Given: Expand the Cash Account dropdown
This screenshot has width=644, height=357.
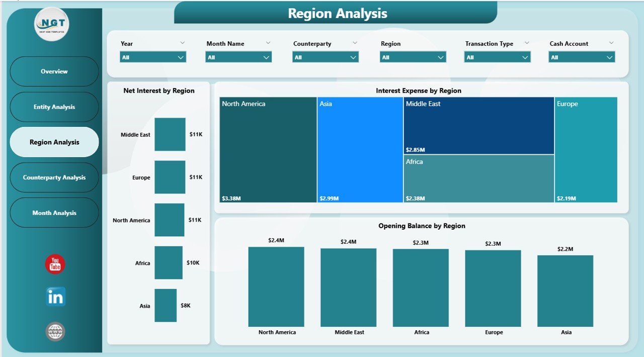Looking at the screenshot, I should coord(581,57).
